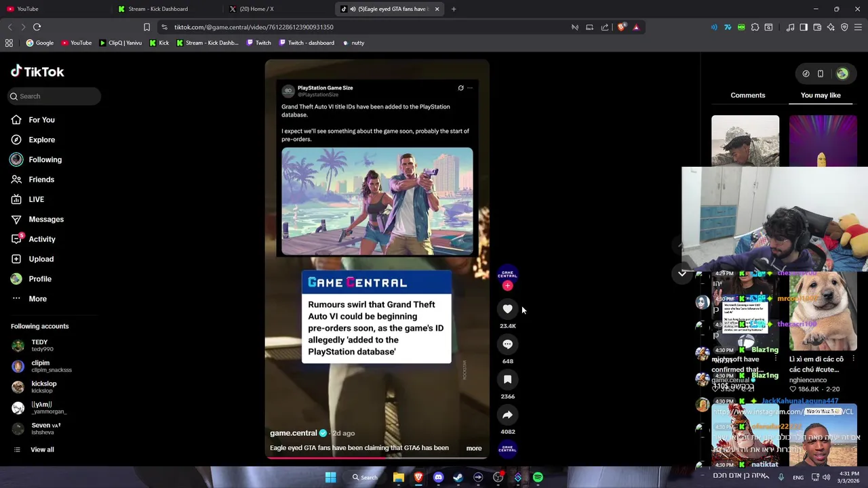
Task: Open the Brave Wallet icon
Action: (x=817, y=27)
